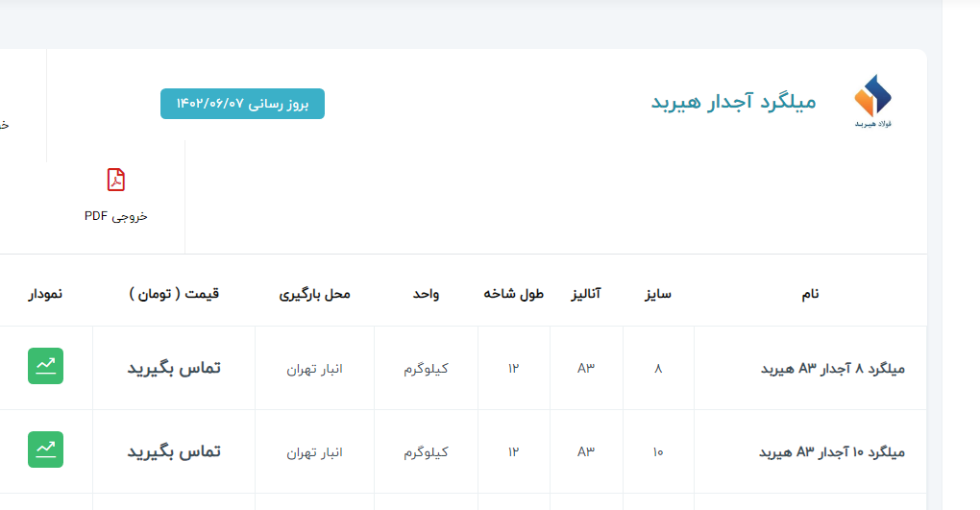Image resolution: width=980 pixels, height=510 pixels.
Task: Click the آنالیز column header
Action: tap(586, 294)
